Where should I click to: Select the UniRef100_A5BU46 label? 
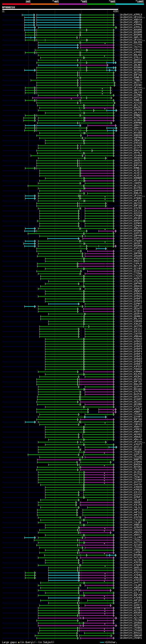131,336
